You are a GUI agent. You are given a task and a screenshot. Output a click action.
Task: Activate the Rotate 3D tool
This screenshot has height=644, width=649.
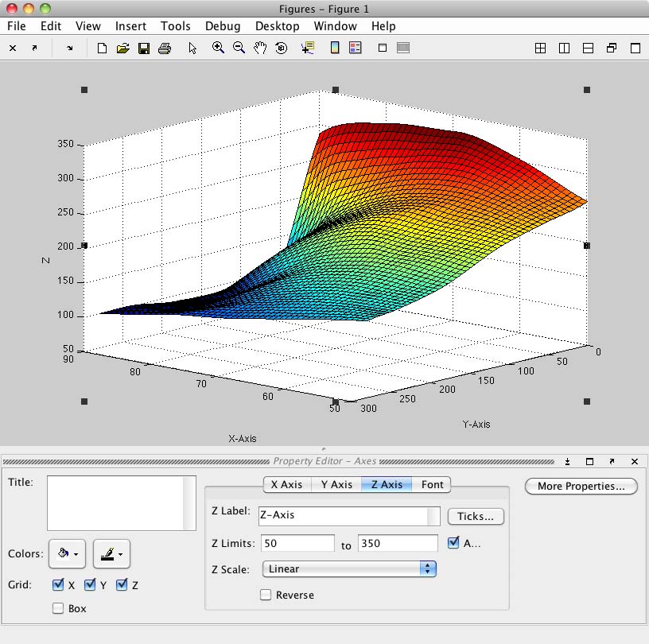pyautogui.click(x=282, y=48)
